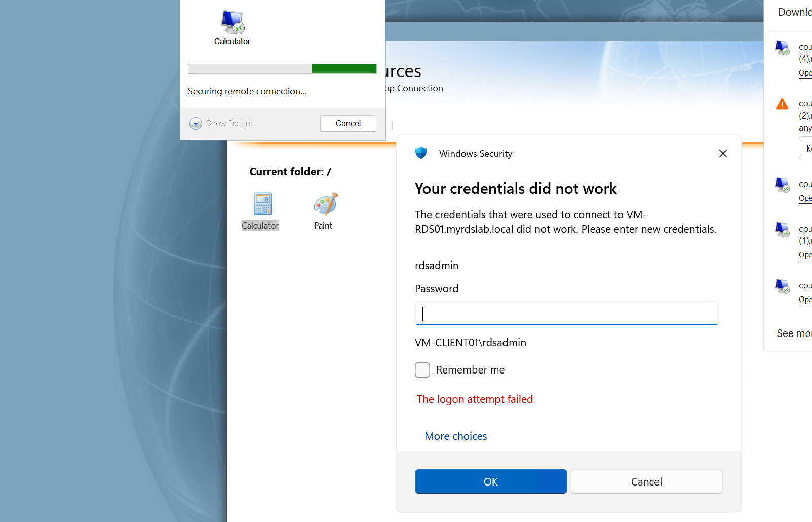
Task: Click the Windows Security shield icon
Action: click(421, 153)
